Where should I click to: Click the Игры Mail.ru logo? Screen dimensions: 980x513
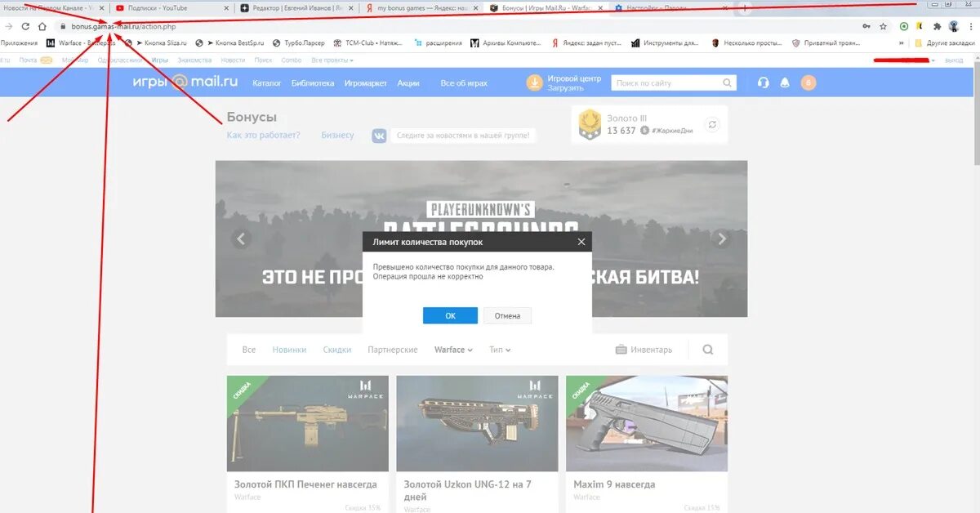185,83
